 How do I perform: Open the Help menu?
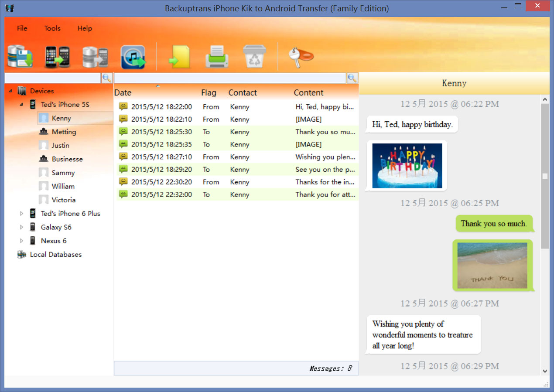coord(85,28)
